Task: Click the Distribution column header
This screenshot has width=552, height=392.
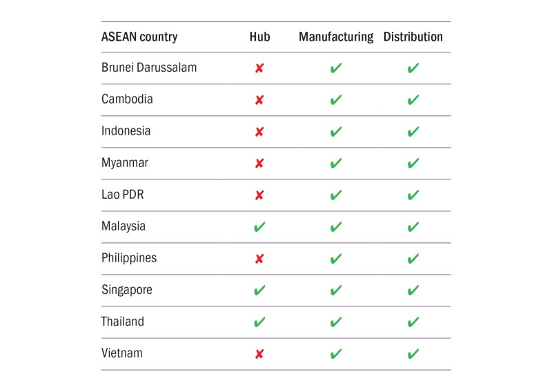Action: 413,37
